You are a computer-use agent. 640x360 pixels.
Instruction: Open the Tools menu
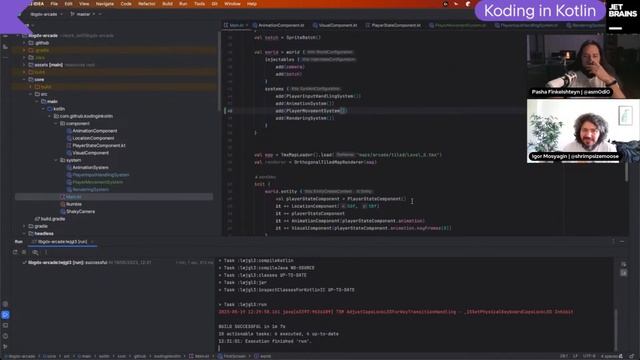[199, 4]
